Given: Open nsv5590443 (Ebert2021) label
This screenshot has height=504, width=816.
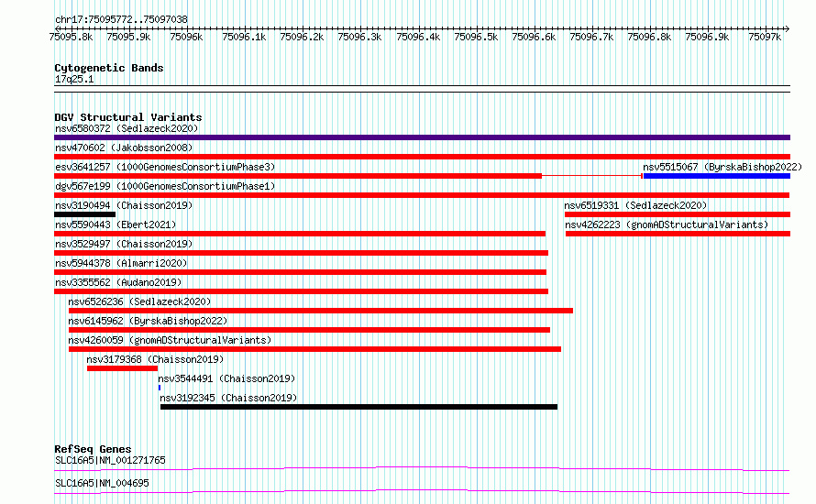Looking at the screenshot, I should click(x=116, y=225).
